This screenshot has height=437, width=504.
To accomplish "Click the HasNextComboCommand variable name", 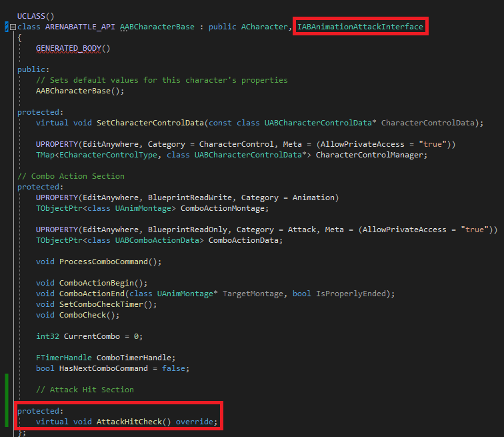I will (x=103, y=368).
